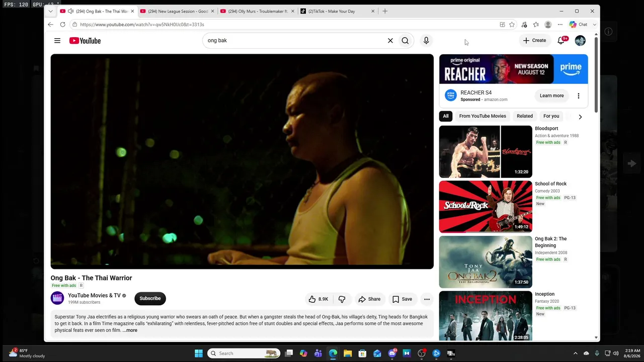
Task: Open browser settings and more menu
Action: click(560, 25)
